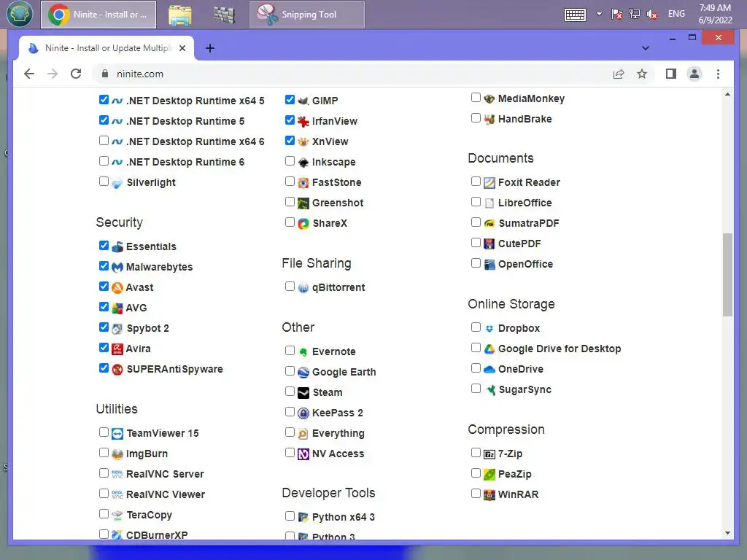This screenshot has width=747, height=560.
Task: Click the Inkscape icon
Action: click(303, 163)
